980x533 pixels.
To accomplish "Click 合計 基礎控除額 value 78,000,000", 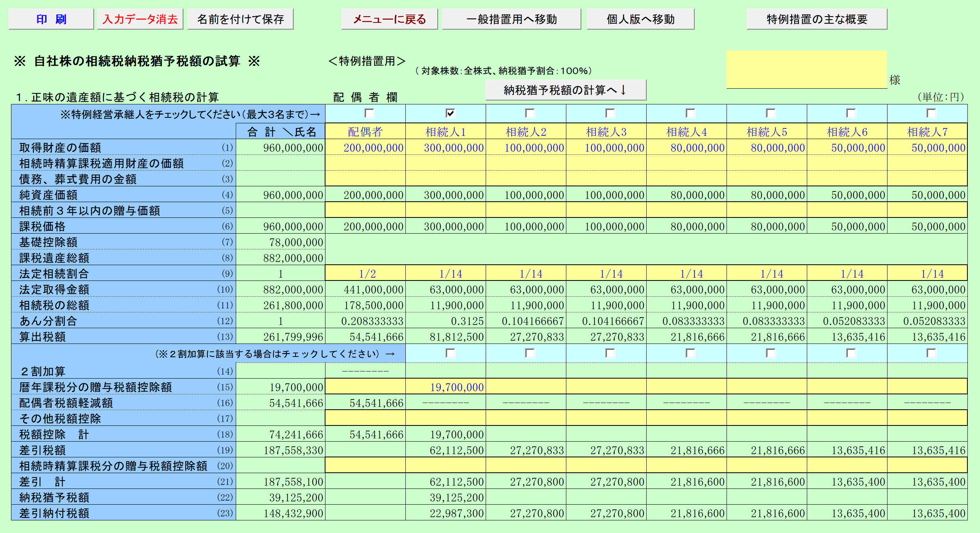I will pos(281,242).
